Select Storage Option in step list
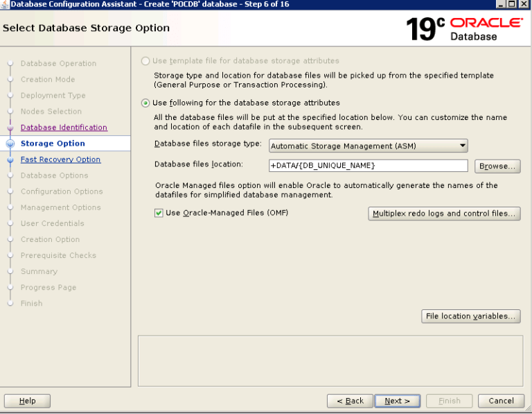This screenshot has width=532, height=414. [x=53, y=144]
